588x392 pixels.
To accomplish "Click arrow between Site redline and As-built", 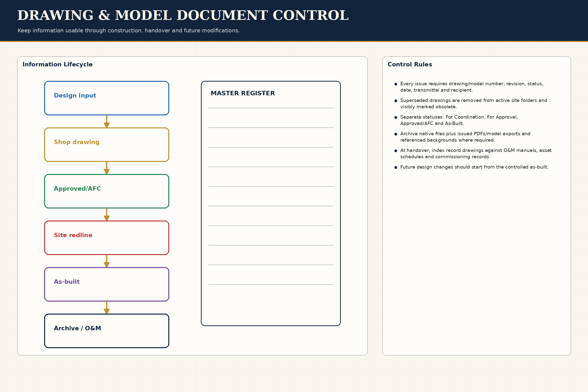I will click(x=107, y=261).
